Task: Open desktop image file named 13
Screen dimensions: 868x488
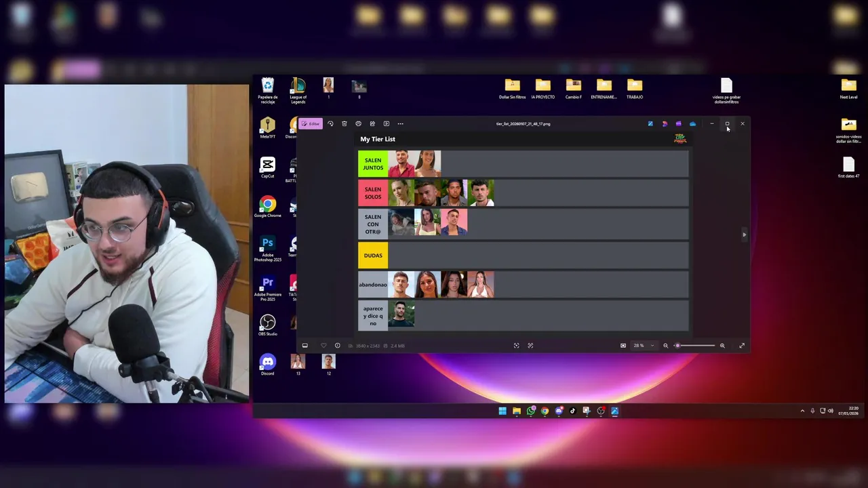Action: [x=298, y=365]
